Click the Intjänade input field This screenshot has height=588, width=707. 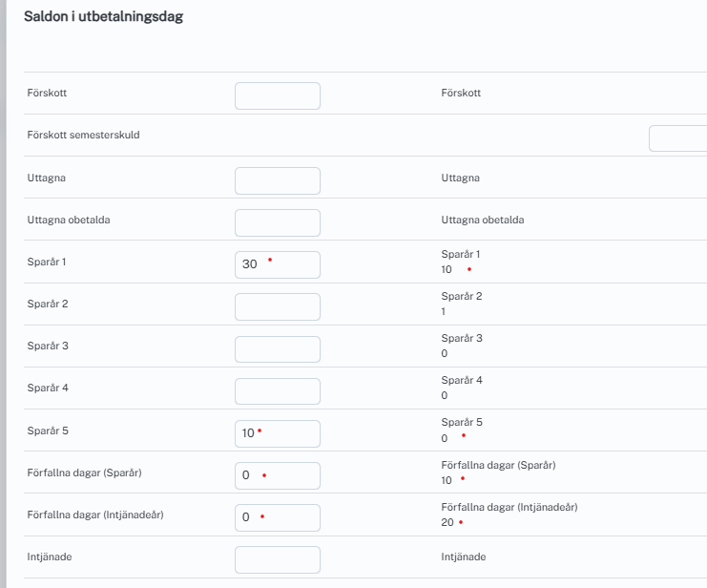click(x=277, y=558)
